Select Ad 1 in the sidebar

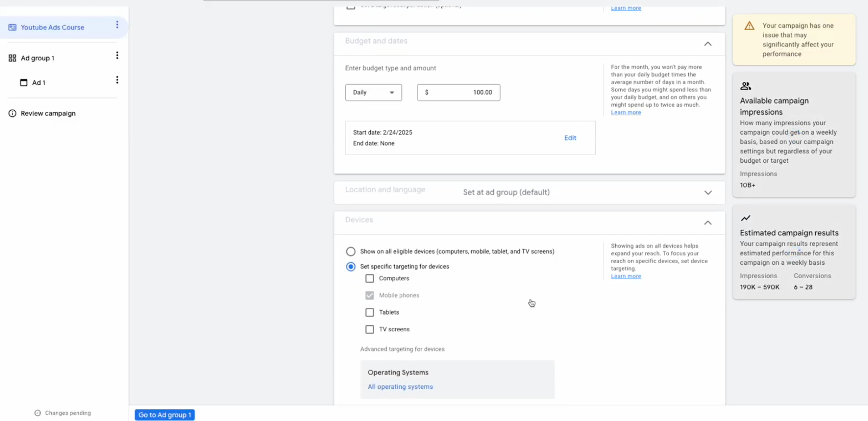[39, 83]
